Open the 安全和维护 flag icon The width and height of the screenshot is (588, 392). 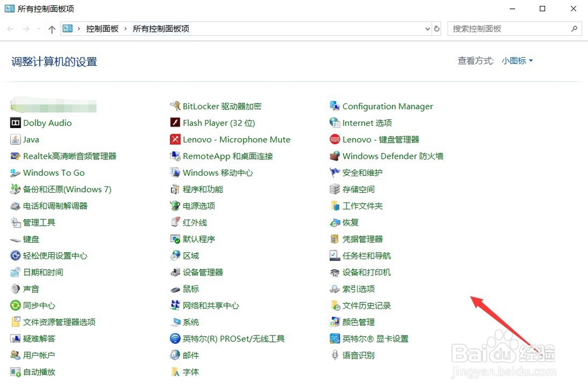click(x=335, y=173)
